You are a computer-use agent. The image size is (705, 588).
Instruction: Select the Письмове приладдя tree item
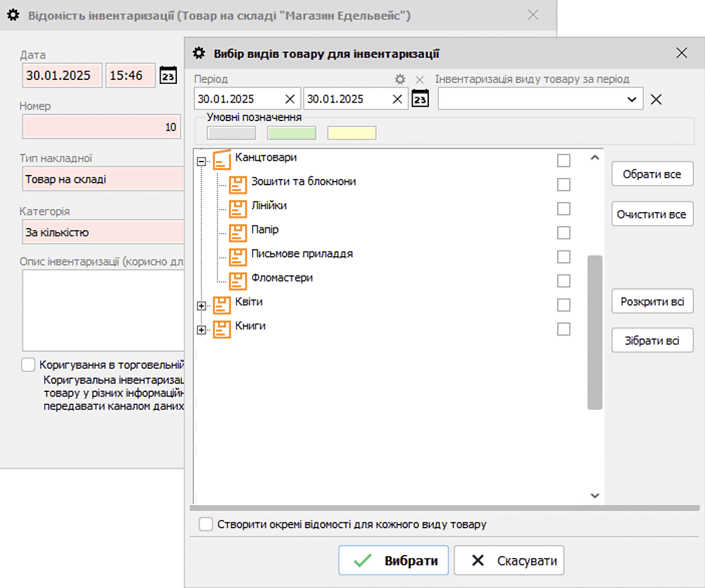[302, 254]
